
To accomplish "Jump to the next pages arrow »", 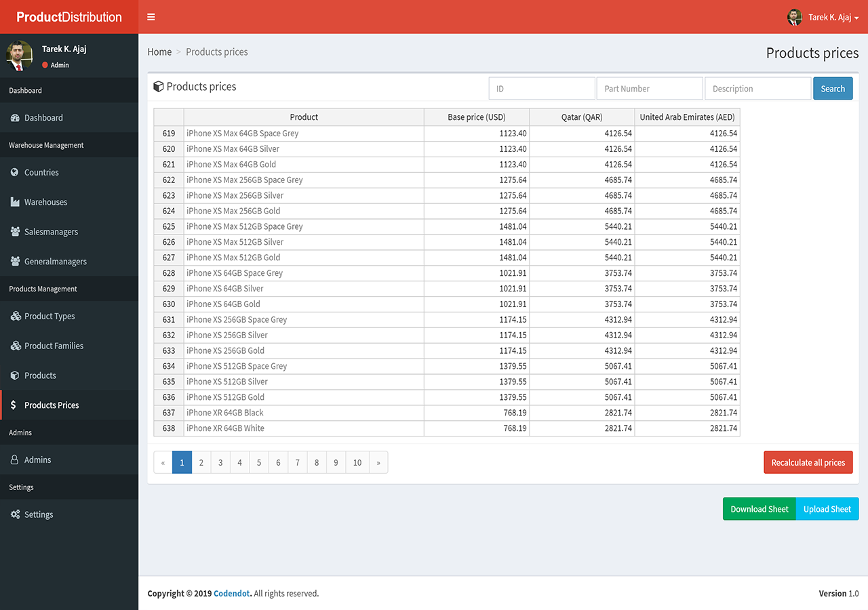I will click(378, 462).
